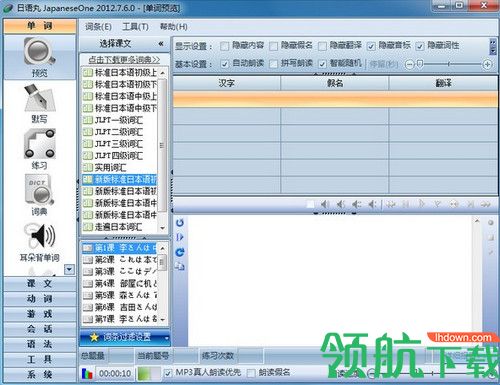Click dictionary list scroll-down arrow
500x385 pixels.
pos(163,228)
